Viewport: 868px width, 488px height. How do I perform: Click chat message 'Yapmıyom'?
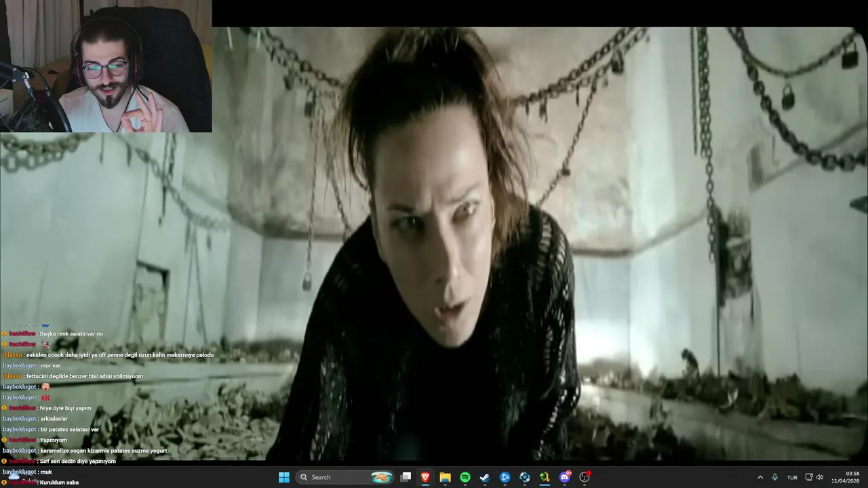[54, 440]
